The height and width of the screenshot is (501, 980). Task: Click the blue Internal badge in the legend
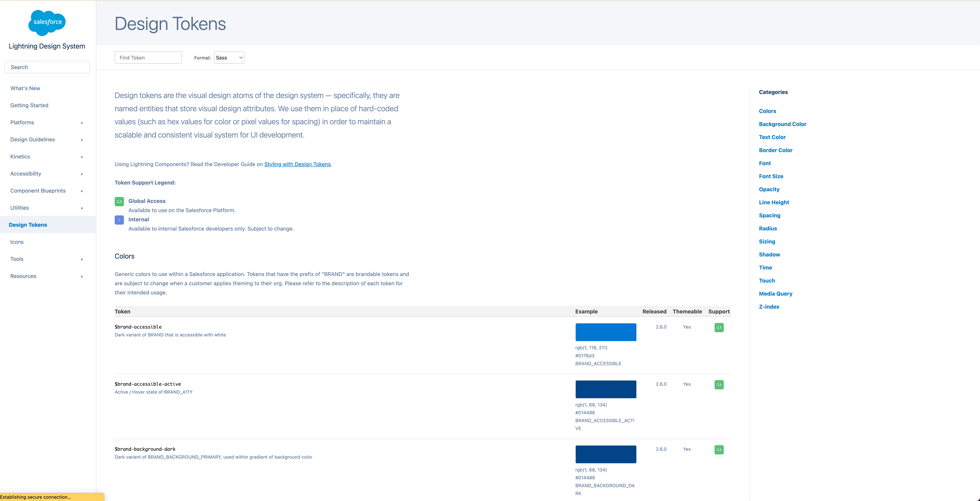pos(119,220)
